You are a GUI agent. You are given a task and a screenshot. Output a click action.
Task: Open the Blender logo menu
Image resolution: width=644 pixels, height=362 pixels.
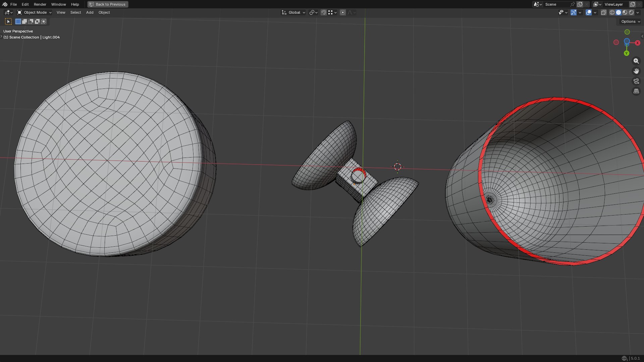[x=5, y=4]
